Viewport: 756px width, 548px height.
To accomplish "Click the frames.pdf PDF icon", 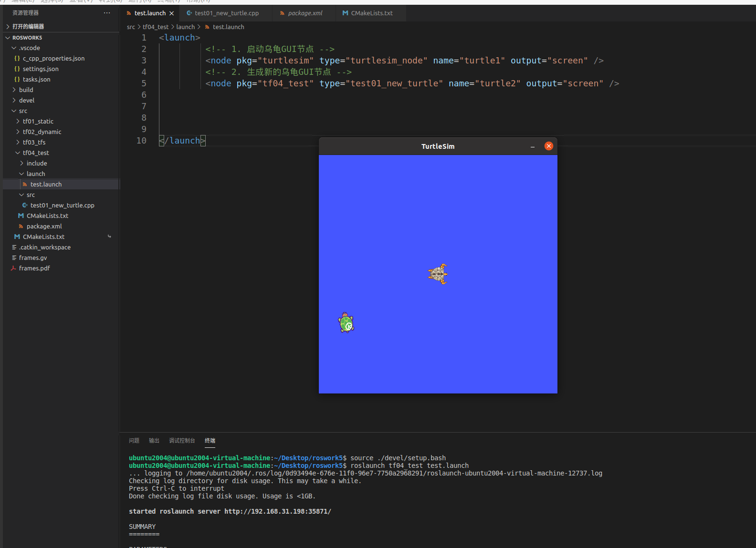I will coord(13,268).
